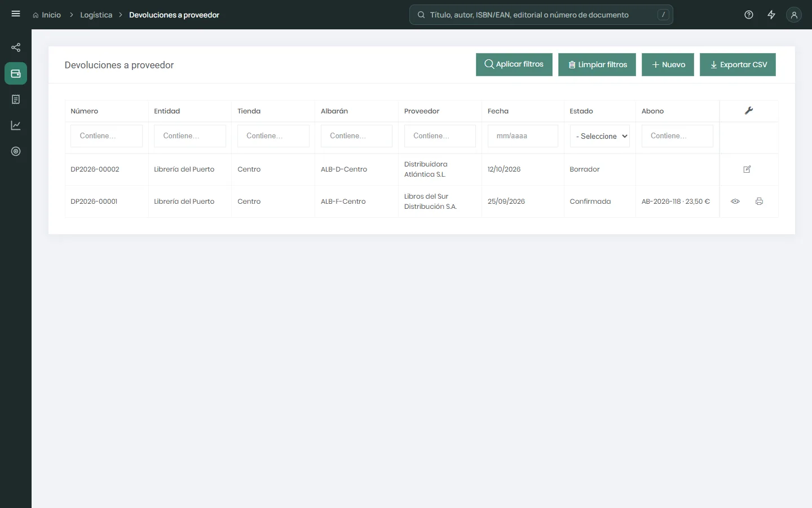
Task: Click the home icon in breadcrumb
Action: [x=36, y=15]
